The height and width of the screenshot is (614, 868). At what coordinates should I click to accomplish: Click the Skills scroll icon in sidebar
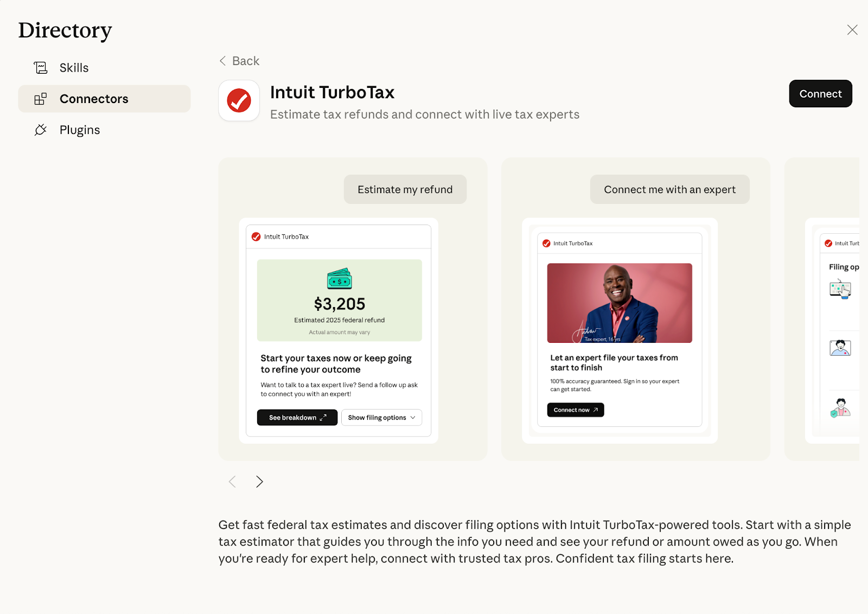click(x=40, y=67)
